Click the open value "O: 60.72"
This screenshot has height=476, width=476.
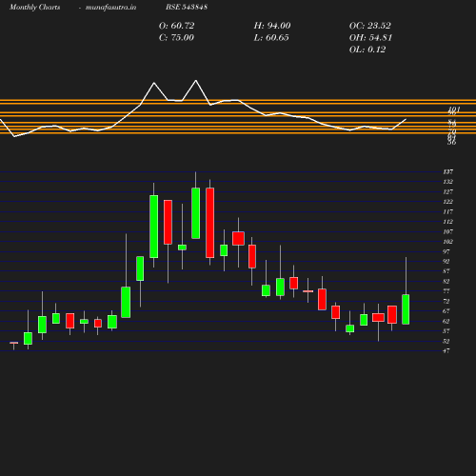(177, 26)
